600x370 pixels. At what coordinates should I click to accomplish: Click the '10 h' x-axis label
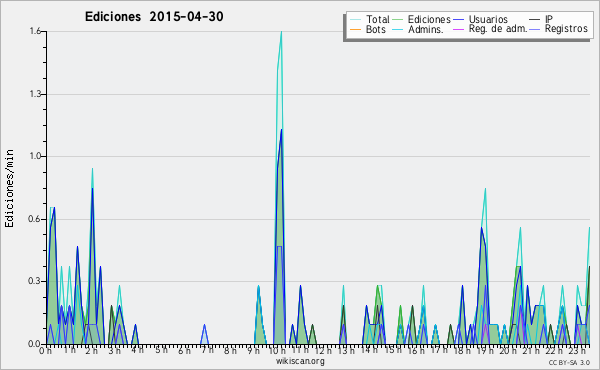coord(277,351)
